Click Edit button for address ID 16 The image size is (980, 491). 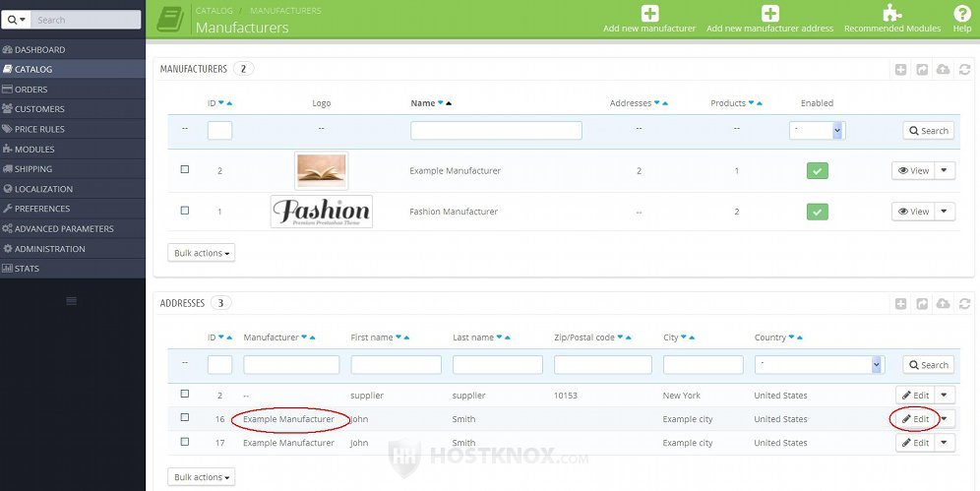tap(915, 419)
